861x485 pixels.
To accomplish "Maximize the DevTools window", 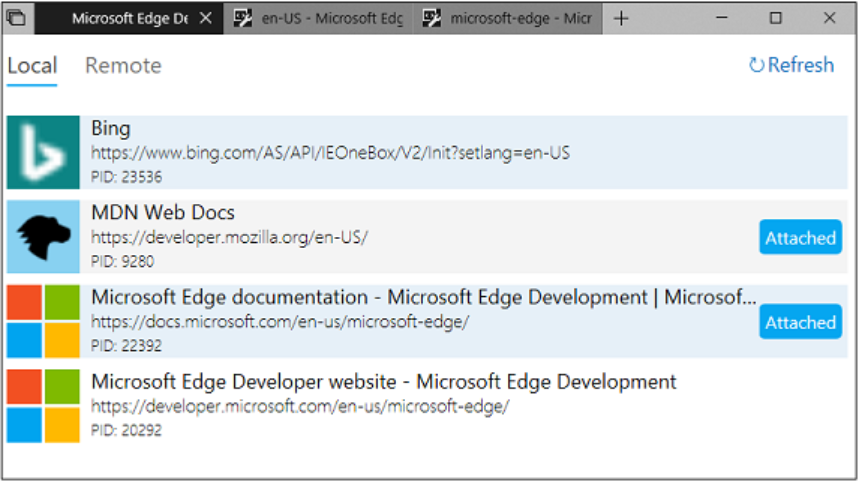I will click(x=776, y=18).
